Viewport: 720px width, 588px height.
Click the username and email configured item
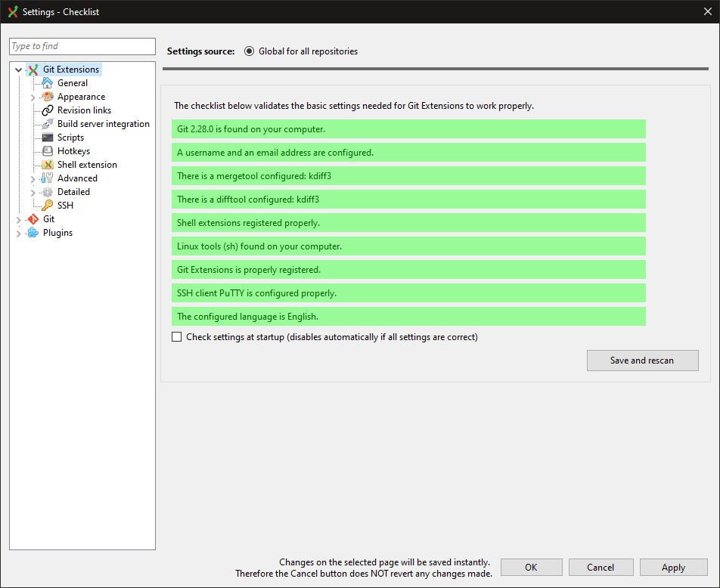click(408, 153)
